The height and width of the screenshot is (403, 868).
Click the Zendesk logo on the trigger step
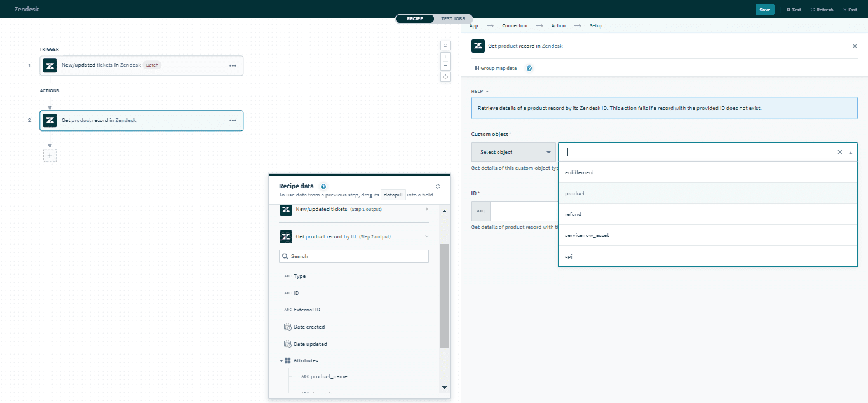pos(50,65)
